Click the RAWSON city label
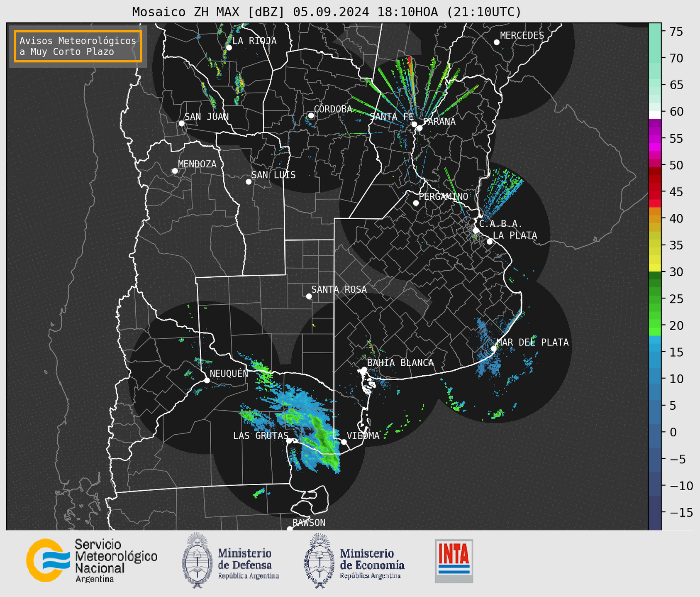The width and height of the screenshot is (700, 597). (x=309, y=523)
